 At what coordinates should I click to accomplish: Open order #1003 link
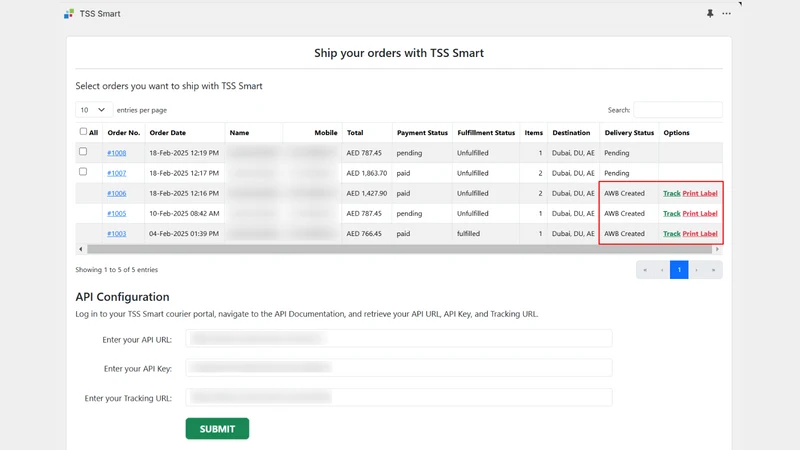tap(116, 234)
